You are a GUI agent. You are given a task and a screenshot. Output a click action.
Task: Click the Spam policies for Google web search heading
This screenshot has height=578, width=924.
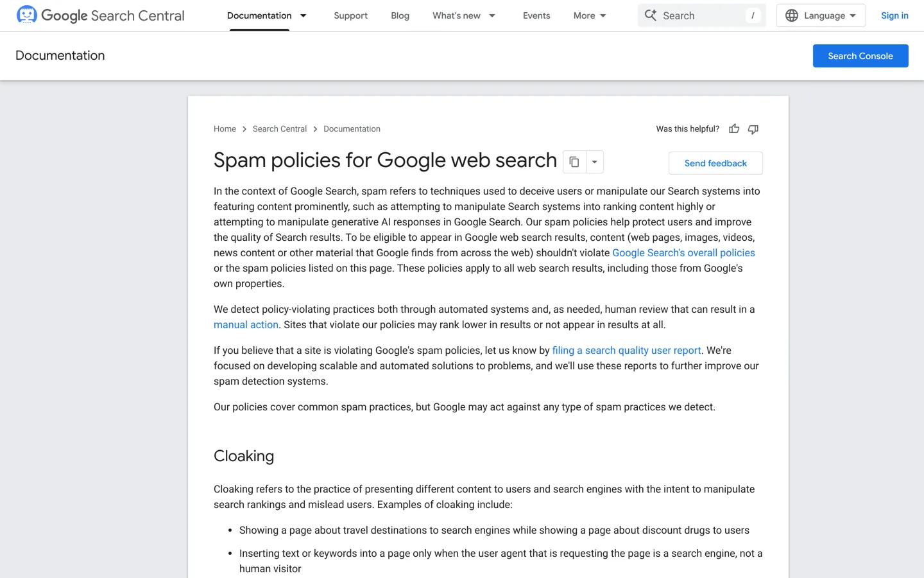click(385, 161)
